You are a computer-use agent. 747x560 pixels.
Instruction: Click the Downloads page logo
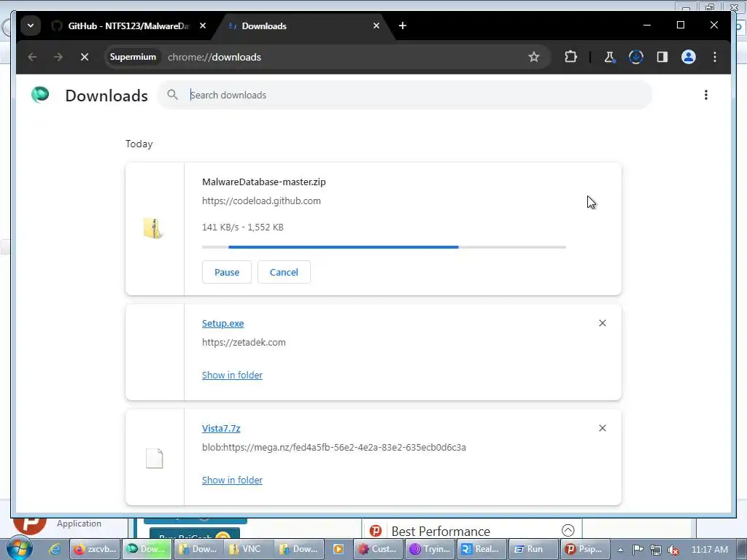(x=40, y=95)
